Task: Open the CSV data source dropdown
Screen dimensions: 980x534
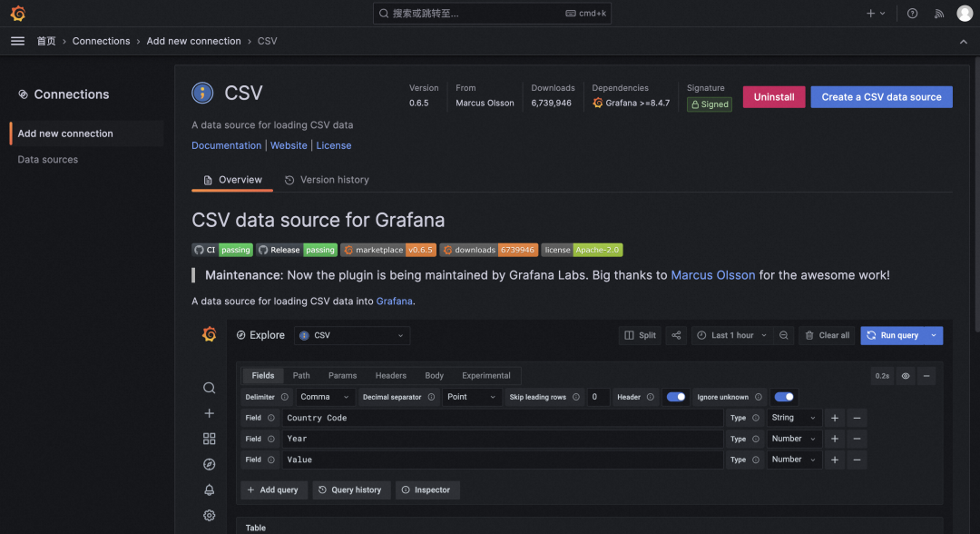Action: point(351,335)
